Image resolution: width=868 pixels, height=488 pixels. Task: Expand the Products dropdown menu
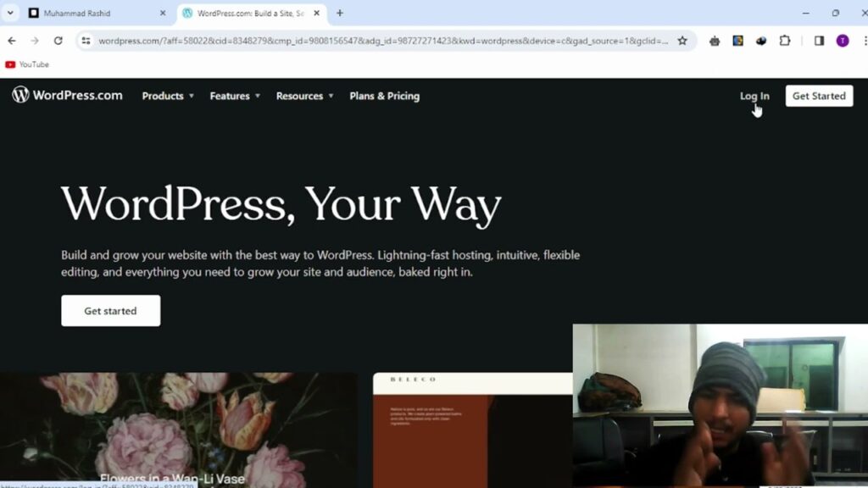(168, 96)
